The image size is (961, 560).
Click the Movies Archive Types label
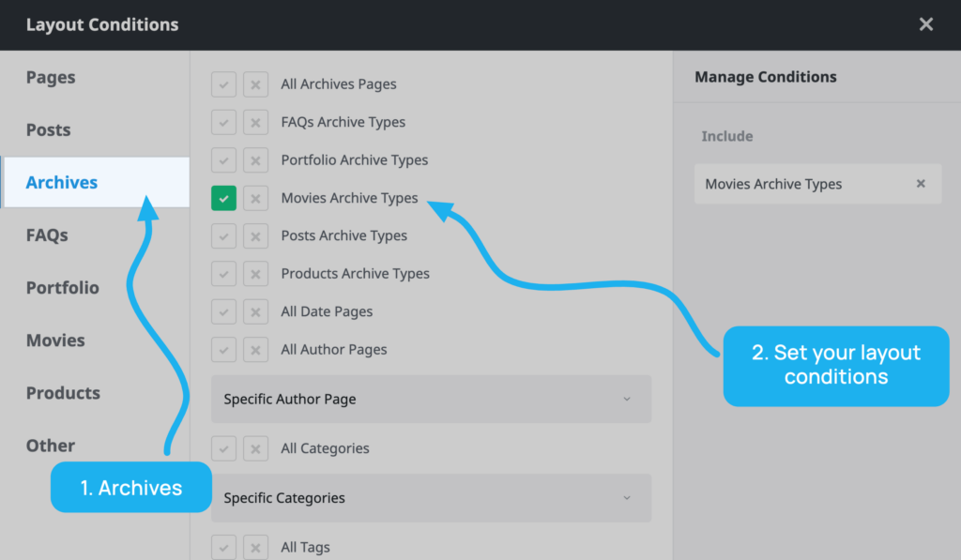point(349,199)
